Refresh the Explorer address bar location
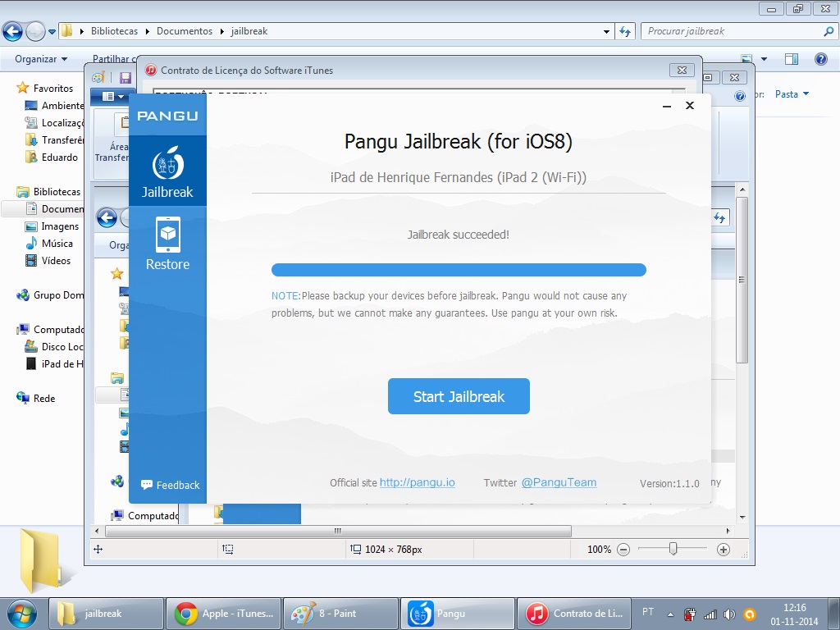The height and width of the screenshot is (630, 840). [x=624, y=32]
